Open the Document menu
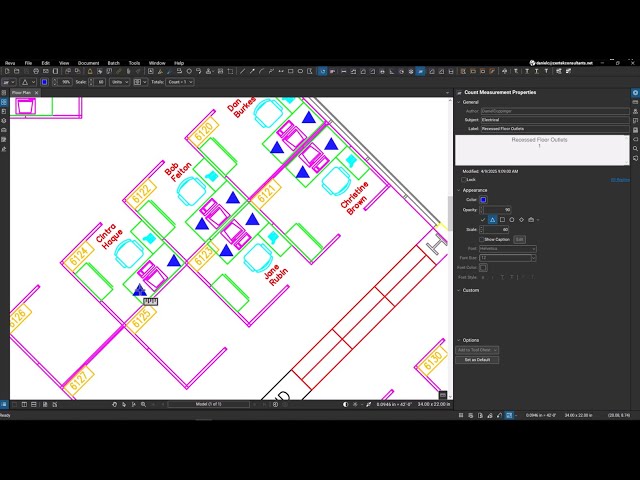 [x=88, y=63]
